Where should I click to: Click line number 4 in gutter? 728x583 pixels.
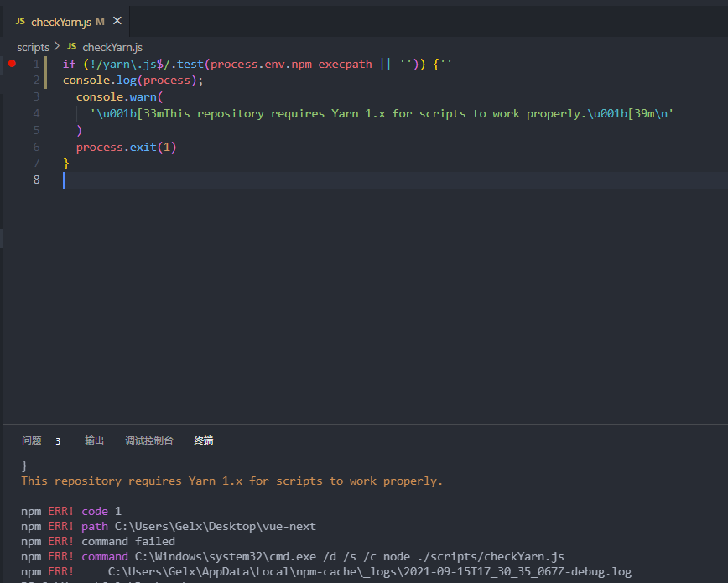(36, 113)
